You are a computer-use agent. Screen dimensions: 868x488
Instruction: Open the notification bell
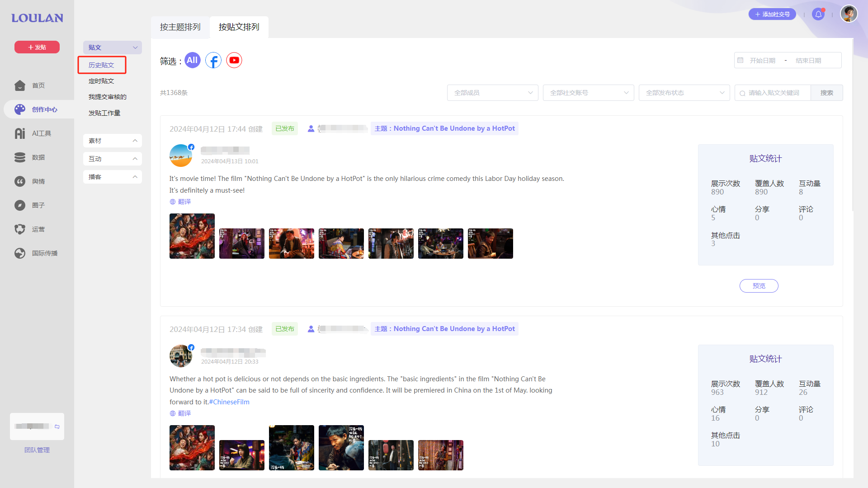(818, 14)
